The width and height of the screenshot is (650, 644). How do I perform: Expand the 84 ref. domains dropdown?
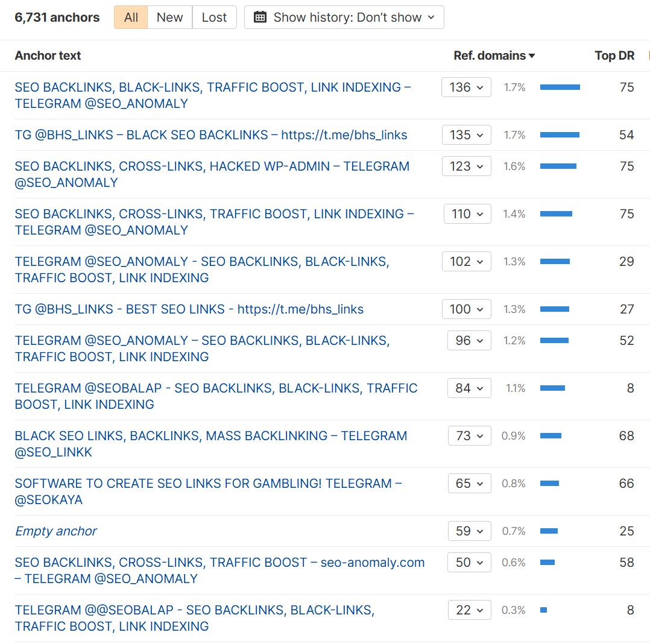tap(469, 388)
